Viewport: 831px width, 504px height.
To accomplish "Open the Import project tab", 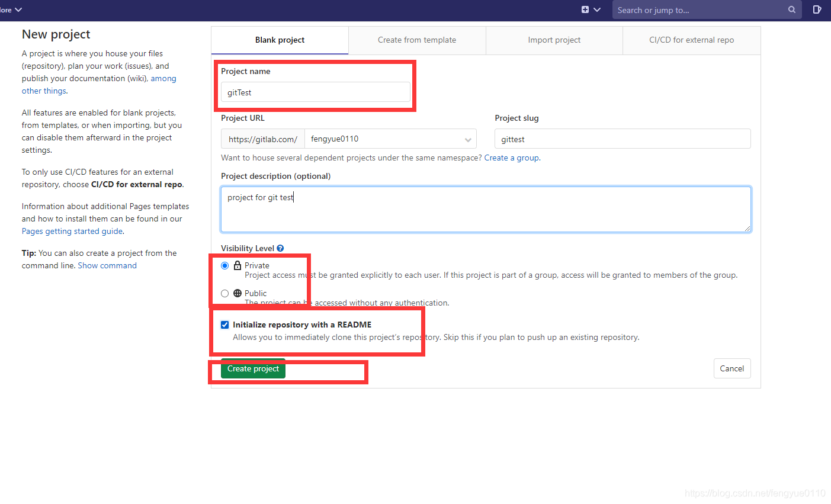I will click(554, 40).
